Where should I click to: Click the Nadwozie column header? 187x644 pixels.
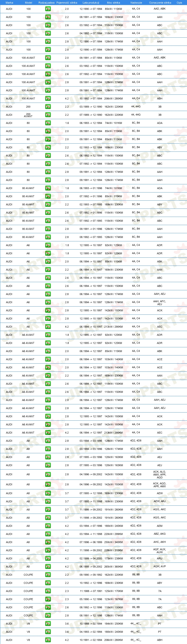[x=136, y=3]
